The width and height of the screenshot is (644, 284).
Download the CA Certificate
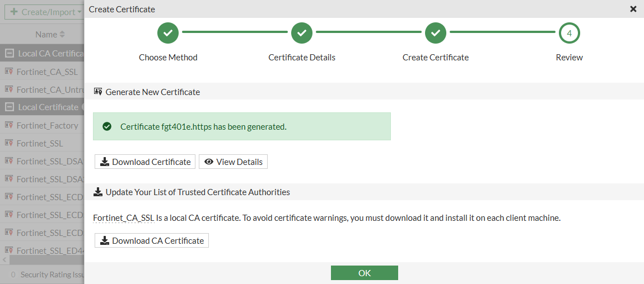pyautogui.click(x=151, y=240)
